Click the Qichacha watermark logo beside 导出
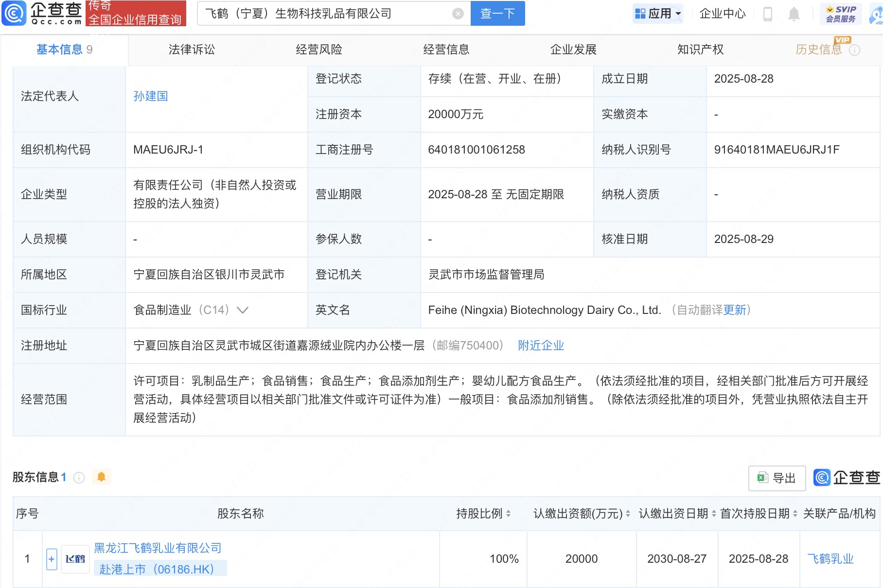The image size is (883, 588). tap(847, 478)
